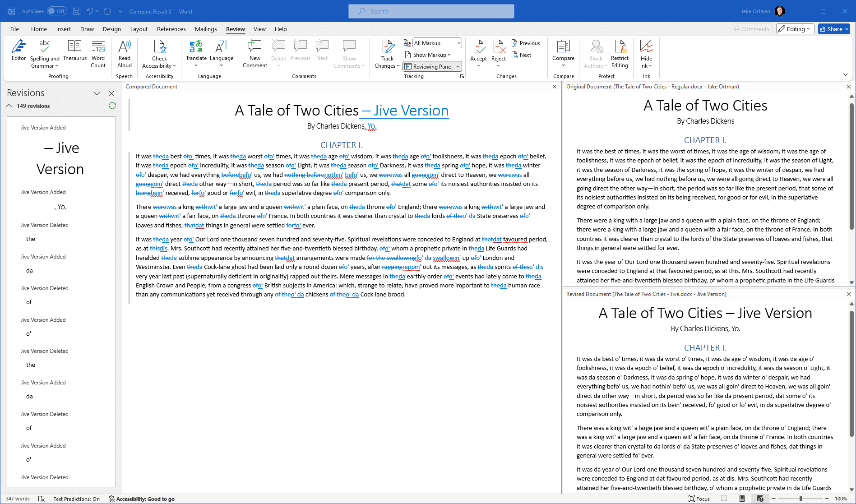Open the Translate tool
This screenshot has height=504, width=856.
196,54
